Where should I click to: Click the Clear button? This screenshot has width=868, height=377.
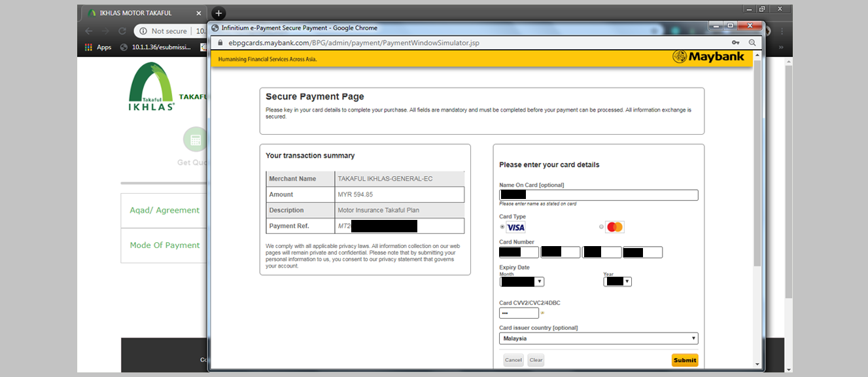(x=536, y=360)
